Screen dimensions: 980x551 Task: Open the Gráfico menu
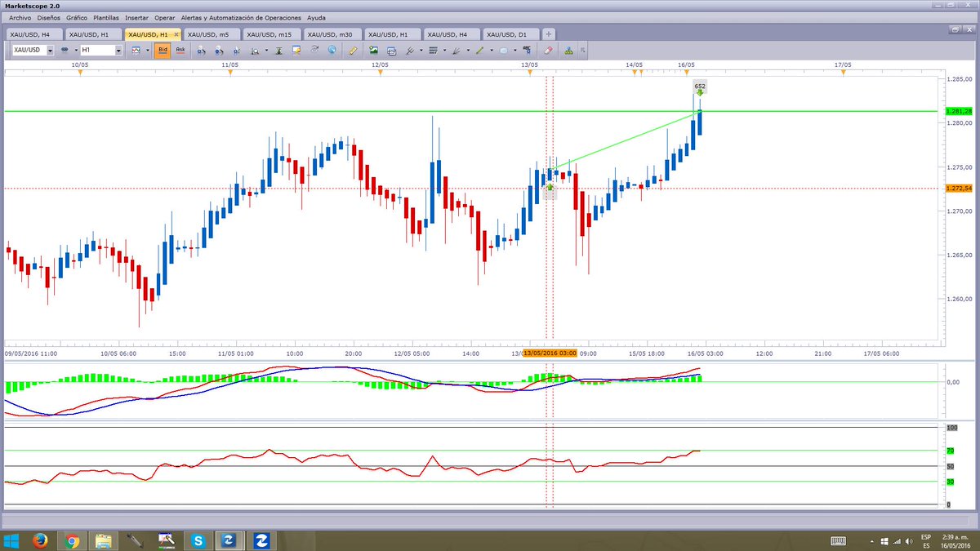pos(77,17)
